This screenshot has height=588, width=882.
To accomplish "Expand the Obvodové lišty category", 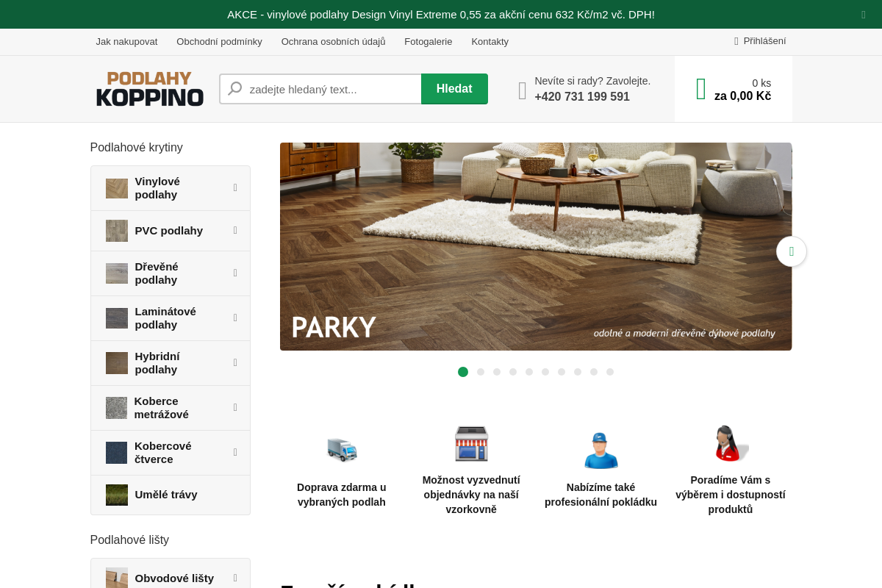I will [x=235, y=578].
